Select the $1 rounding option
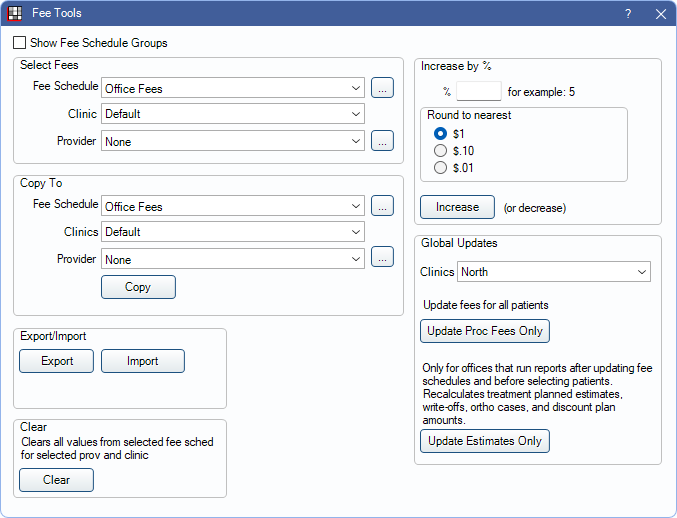Viewport: 677px width, 518px height. (440, 133)
